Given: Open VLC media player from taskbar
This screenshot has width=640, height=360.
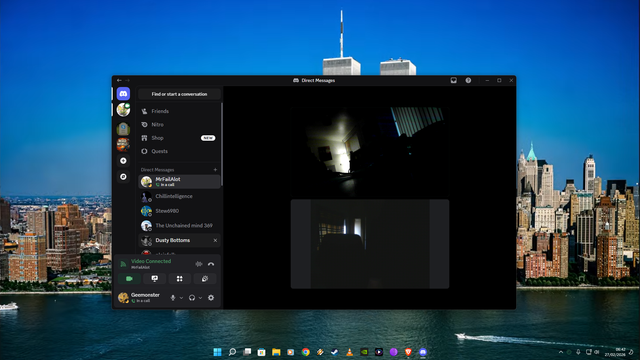Looking at the screenshot, I should click(349, 352).
